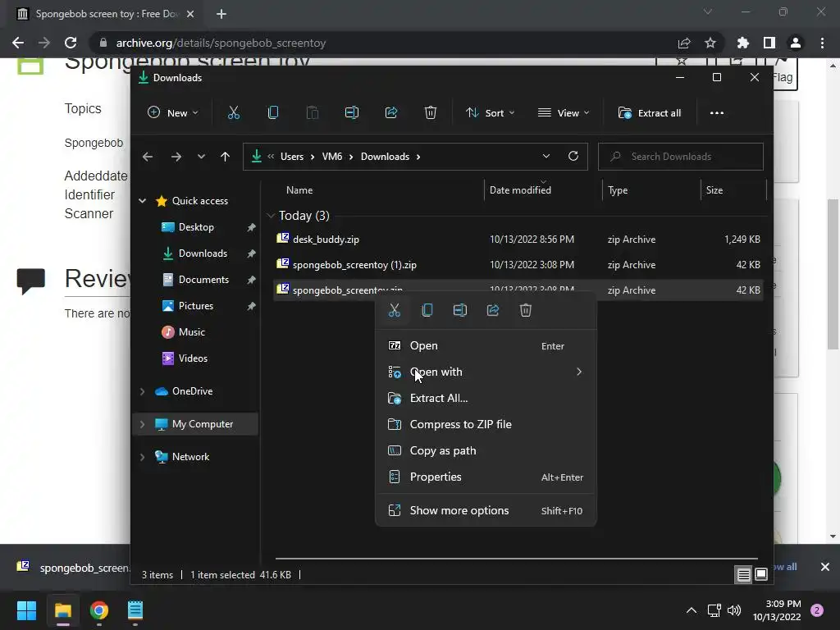
Task: Click Rename icon in Explorer toolbar
Action: [x=351, y=112]
